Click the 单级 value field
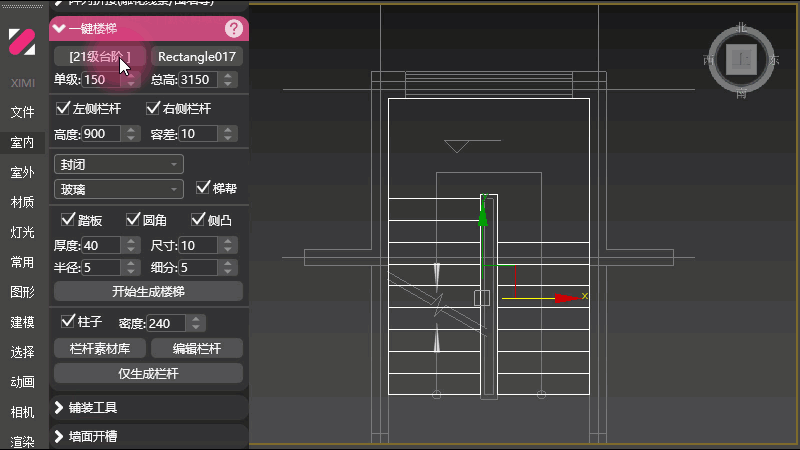 pyautogui.click(x=101, y=80)
